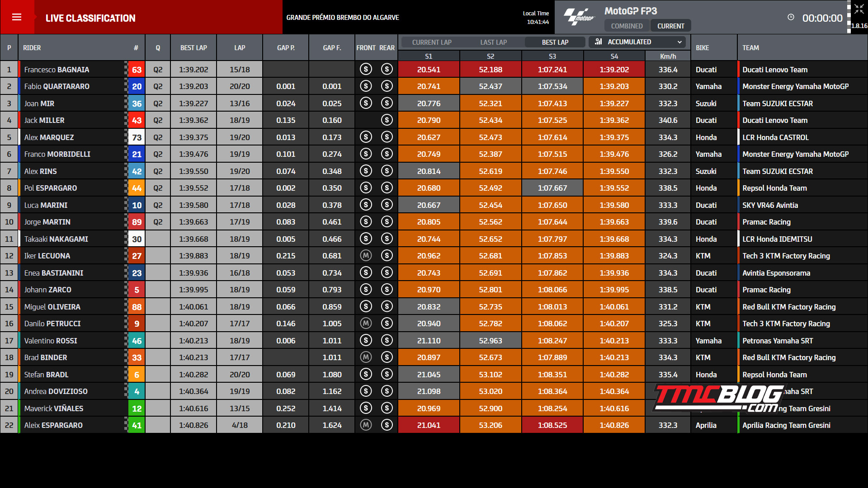Select the LAST LAP tab
Viewport: 868px width, 488px height.
tap(493, 42)
